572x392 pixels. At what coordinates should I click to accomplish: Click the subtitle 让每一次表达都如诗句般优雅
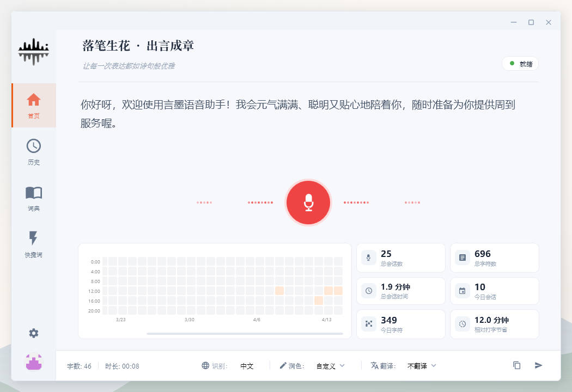point(129,66)
